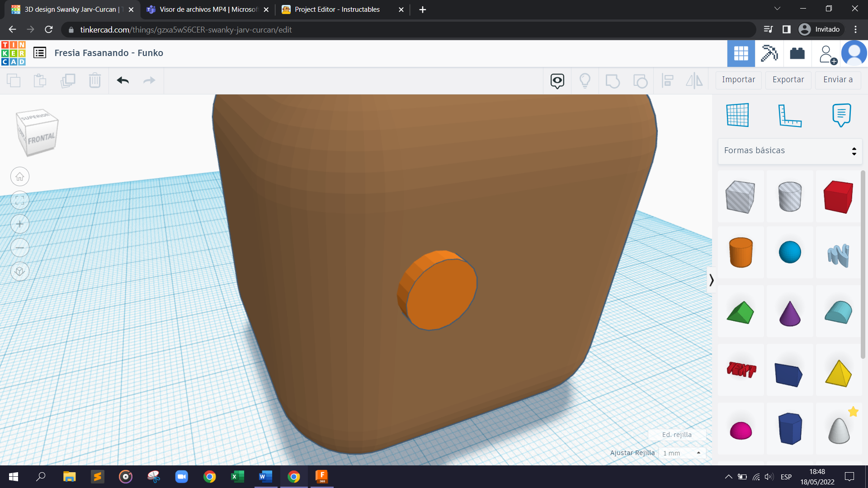Viewport: 868px width, 488px height.
Task: Click the undo arrow icon
Action: pyautogui.click(x=123, y=80)
